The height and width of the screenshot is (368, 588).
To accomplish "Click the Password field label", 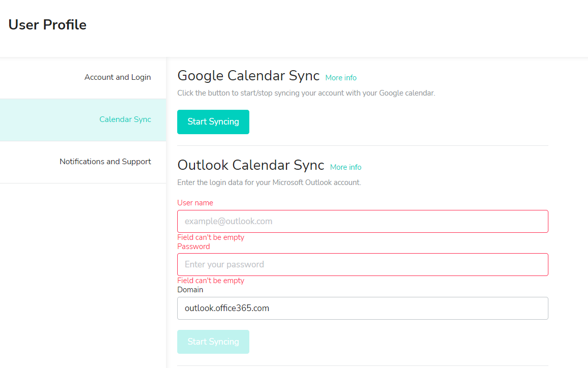I will pos(193,247).
